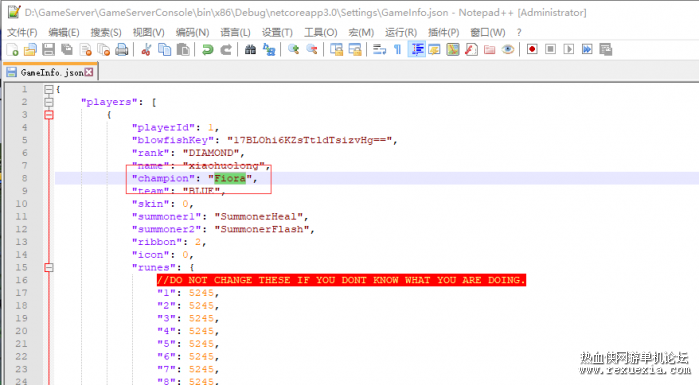Cut selection with the scissors icon
Viewport: 699px width, 385px height.
click(x=146, y=49)
